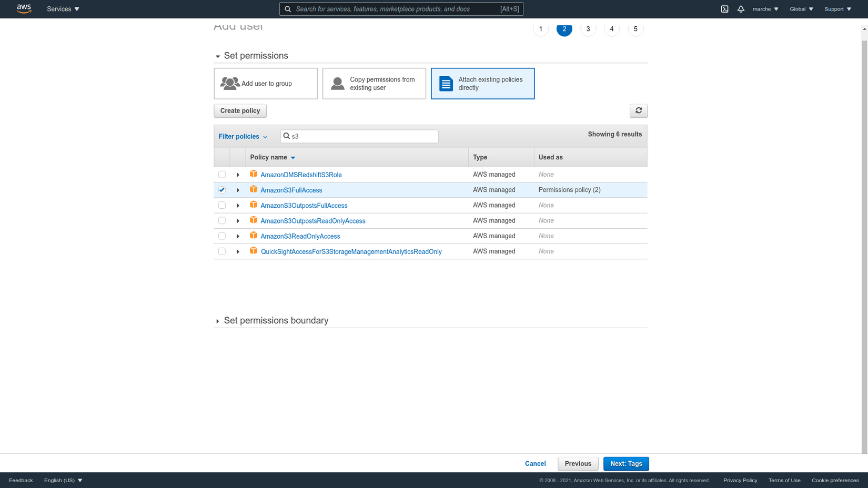Open the AmazonS3OutpostsReadOnlyAccess policy link
Screen dimensions: 868x488
click(x=313, y=221)
